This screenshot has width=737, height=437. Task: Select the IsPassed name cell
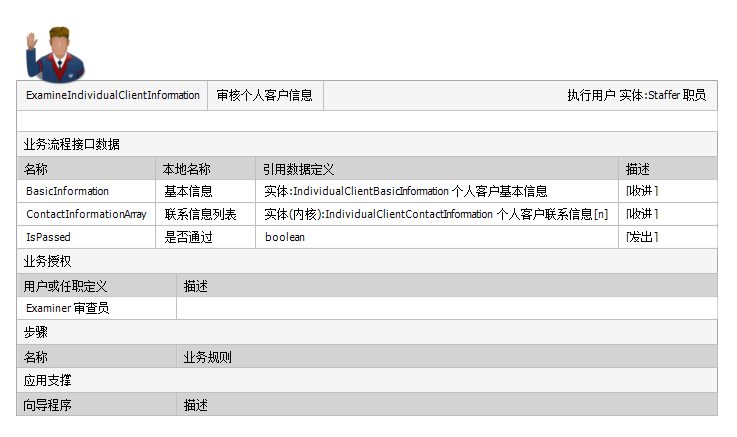coord(86,237)
